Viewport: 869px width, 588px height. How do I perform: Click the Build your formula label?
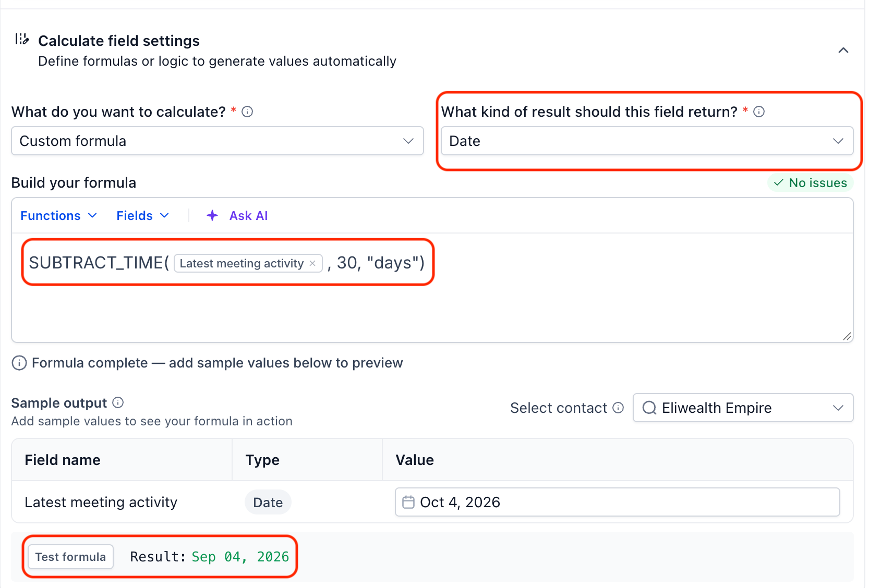coord(74,182)
